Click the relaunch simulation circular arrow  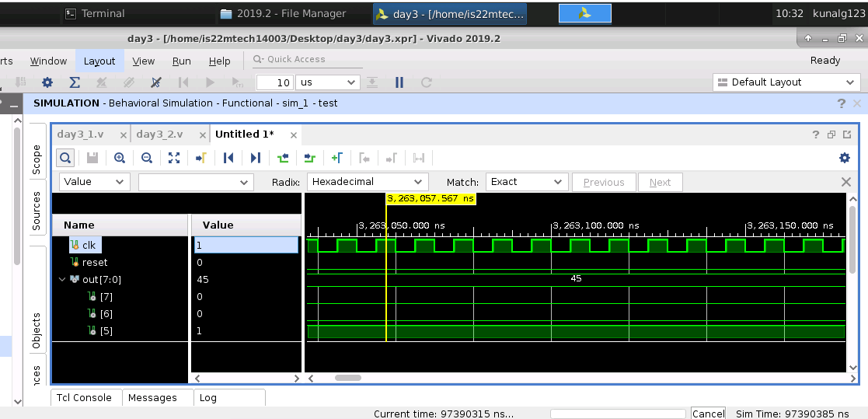(x=427, y=82)
